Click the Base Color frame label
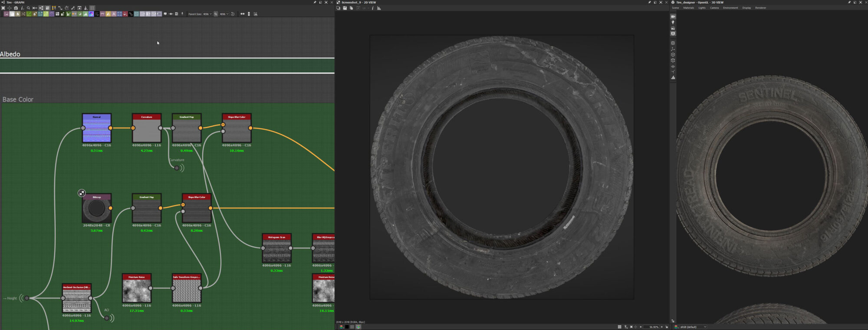The height and width of the screenshot is (330, 868). pyautogui.click(x=18, y=99)
